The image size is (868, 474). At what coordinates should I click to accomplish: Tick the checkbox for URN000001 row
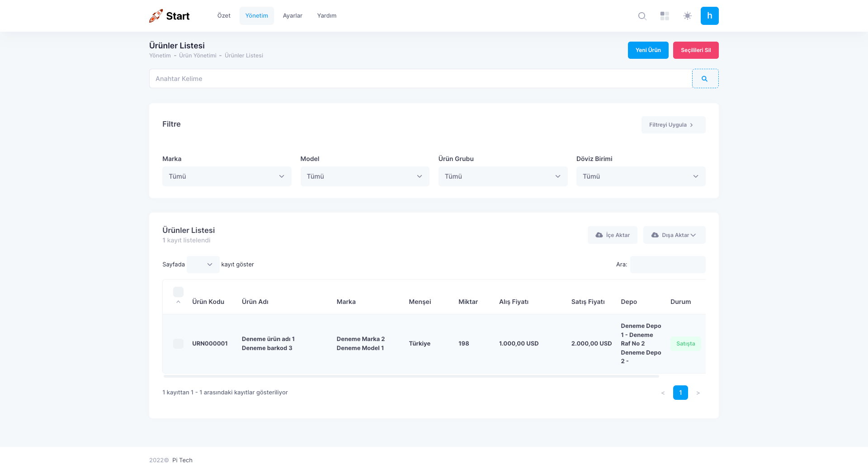(178, 344)
